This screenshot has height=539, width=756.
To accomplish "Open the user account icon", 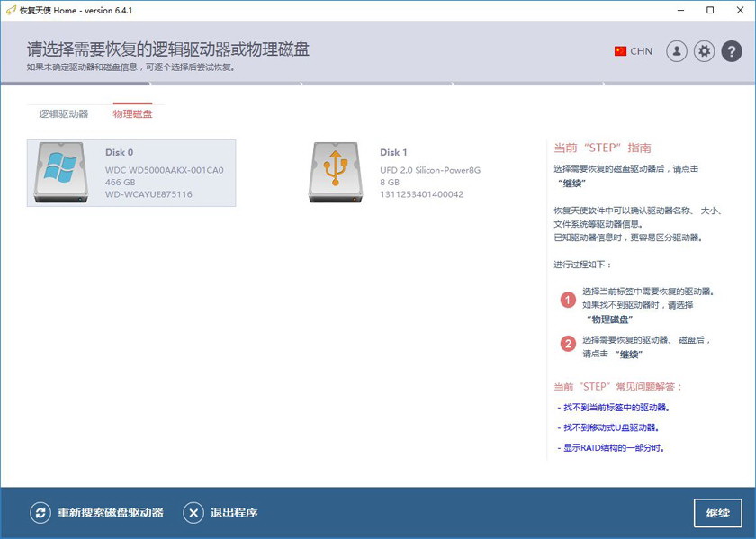I will tap(676, 51).
